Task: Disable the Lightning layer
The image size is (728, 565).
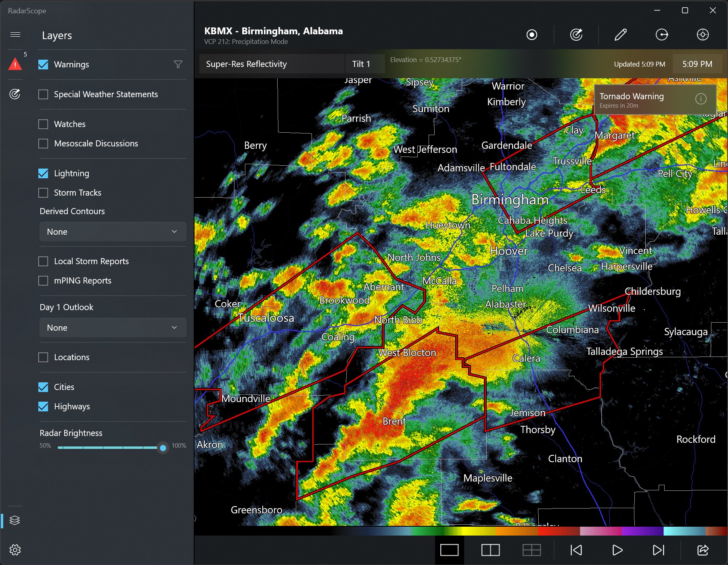Action: click(43, 173)
